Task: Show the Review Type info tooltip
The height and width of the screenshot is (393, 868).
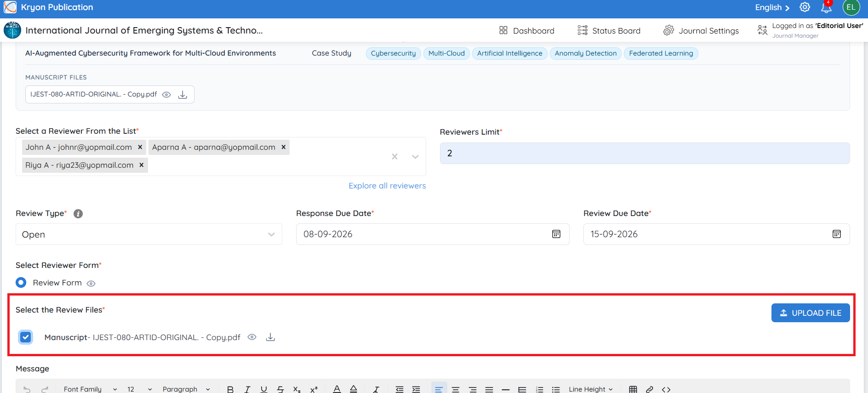Action: 78,214
